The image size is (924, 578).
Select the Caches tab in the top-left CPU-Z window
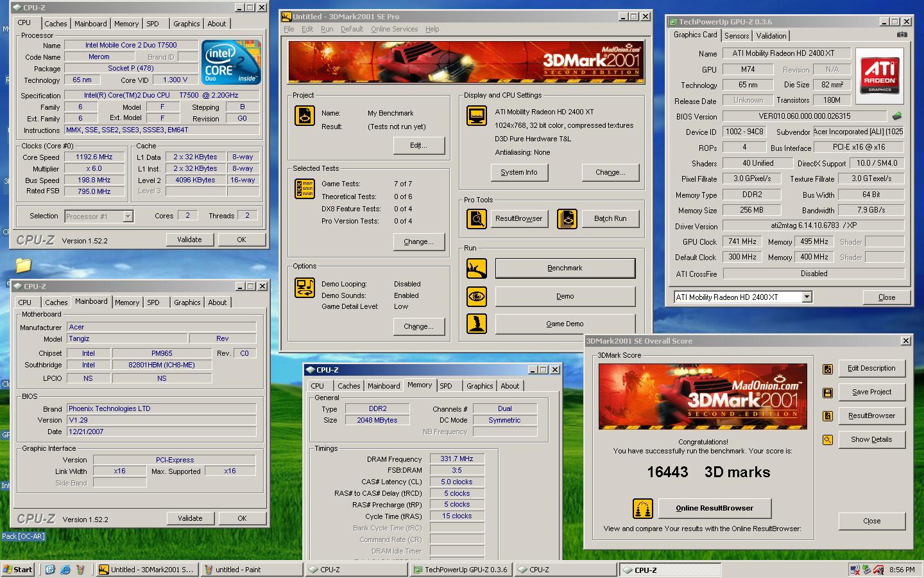click(56, 24)
